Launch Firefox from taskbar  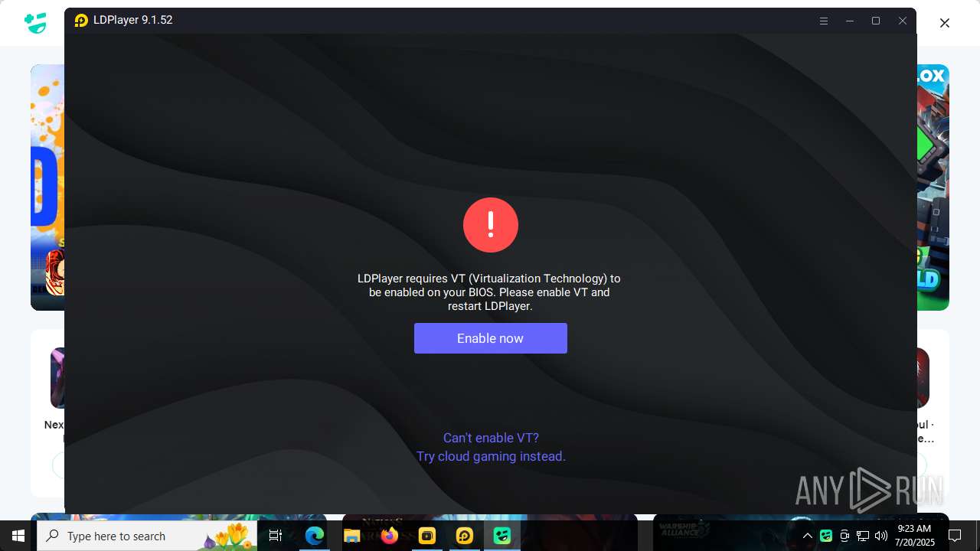click(x=390, y=536)
